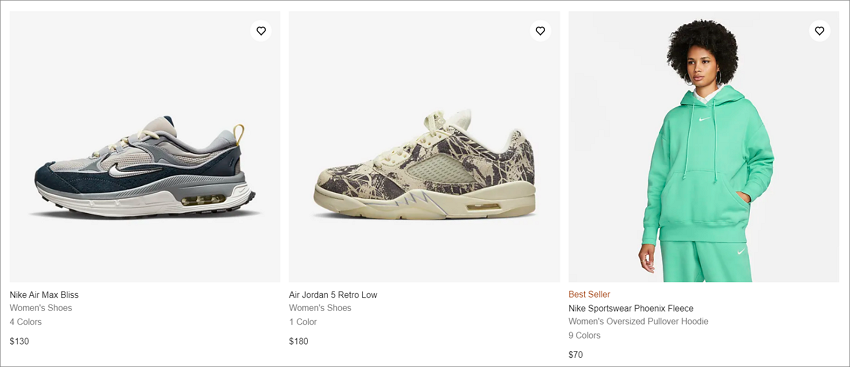Favorite the Air Jordan 5 Retro Low

540,31
